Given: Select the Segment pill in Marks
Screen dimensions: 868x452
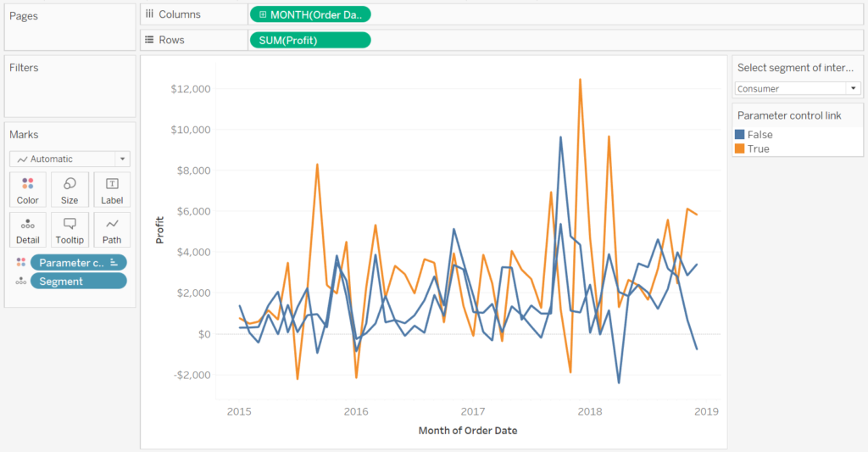Looking at the screenshot, I should (79, 282).
